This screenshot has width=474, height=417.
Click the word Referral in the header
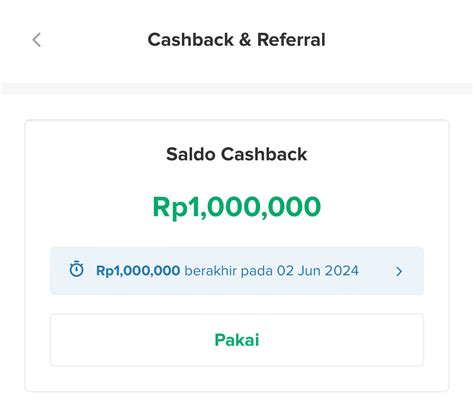tap(291, 40)
